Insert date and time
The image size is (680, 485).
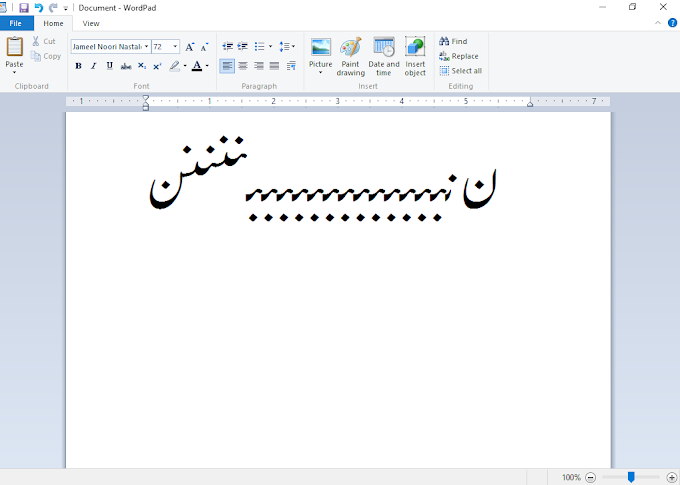[x=384, y=56]
